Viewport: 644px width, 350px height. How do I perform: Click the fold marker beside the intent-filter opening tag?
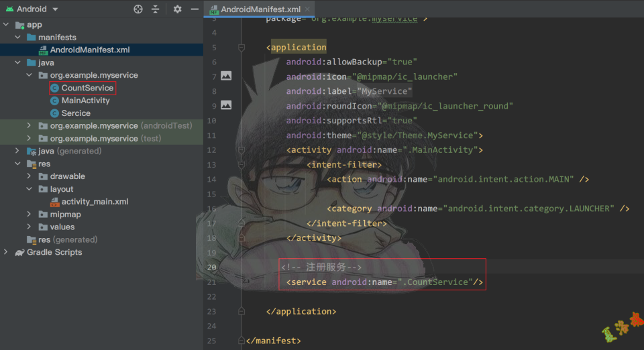pyautogui.click(x=241, y=165)
